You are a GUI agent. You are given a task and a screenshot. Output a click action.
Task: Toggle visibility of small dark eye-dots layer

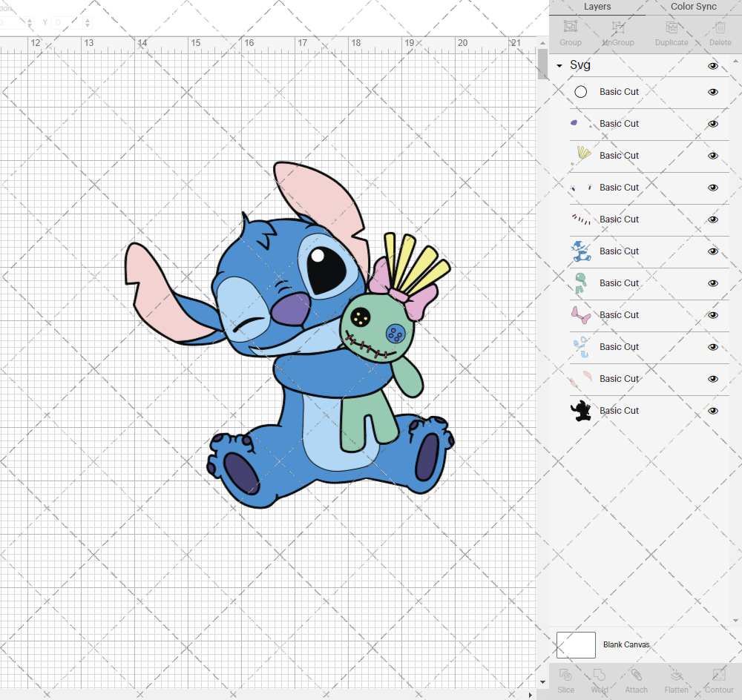pyautogui.click(x=712, y=188)
